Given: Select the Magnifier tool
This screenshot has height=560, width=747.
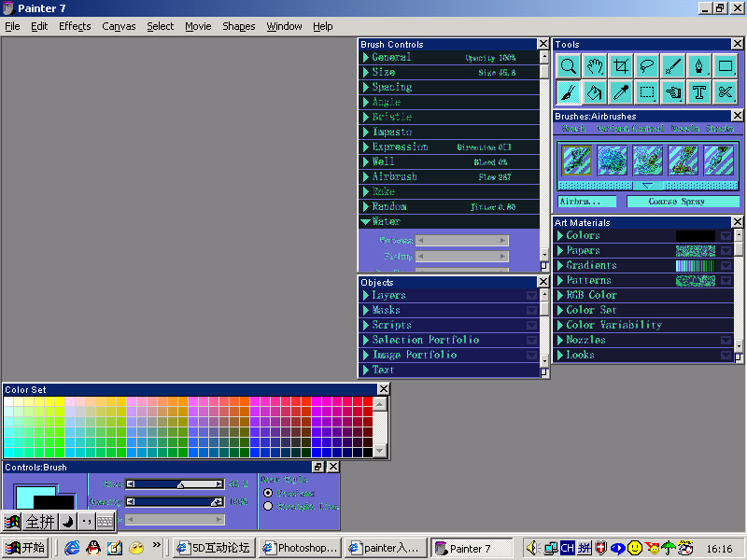Looking at the screenshot, I should tap(568, 66).
